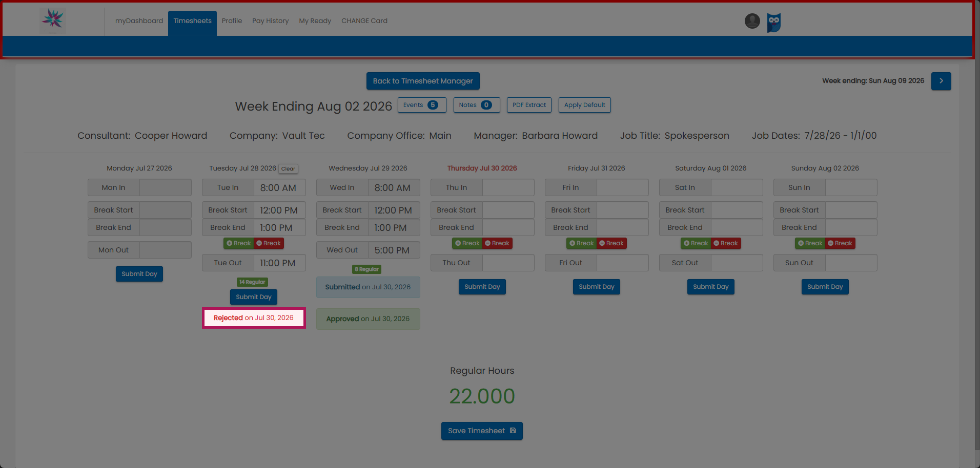Add a break on Tuesday
This screenshot has height=468, width=980.
click(239, 243)
